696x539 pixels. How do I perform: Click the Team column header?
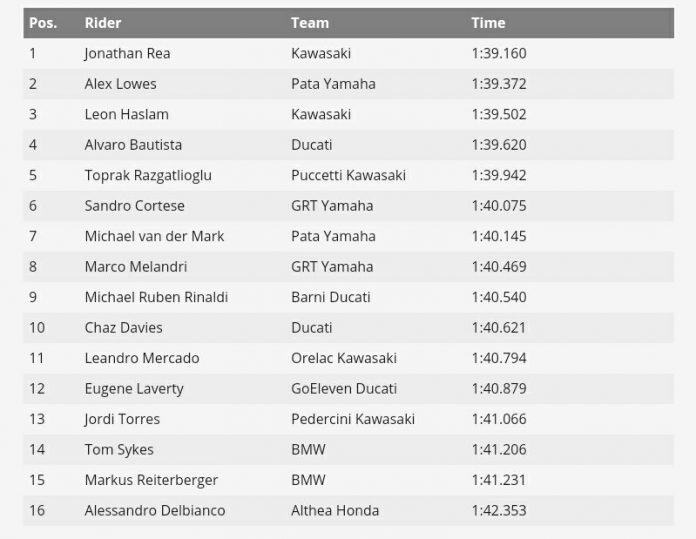point(310,22)
